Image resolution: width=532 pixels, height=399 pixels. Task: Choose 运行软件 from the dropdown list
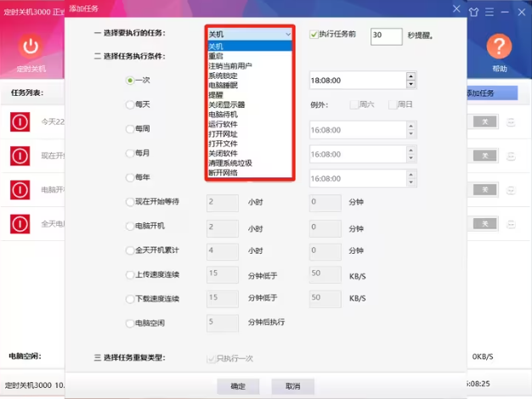250,124
